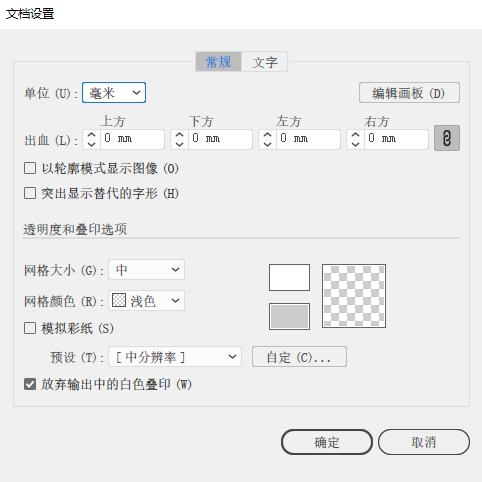Click the grid pattern icon in 网格颜色 dropdown
482x482 pixels.
[x=119, y=300]
